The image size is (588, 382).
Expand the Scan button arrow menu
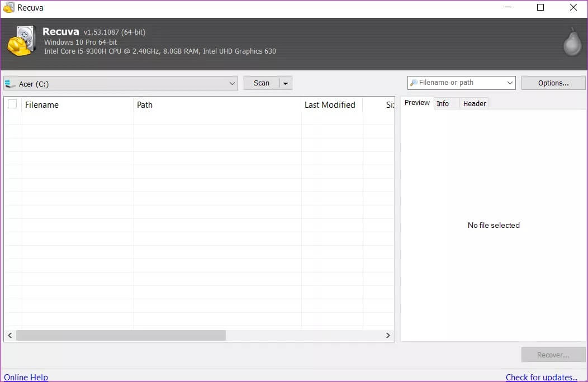point(286,83)
